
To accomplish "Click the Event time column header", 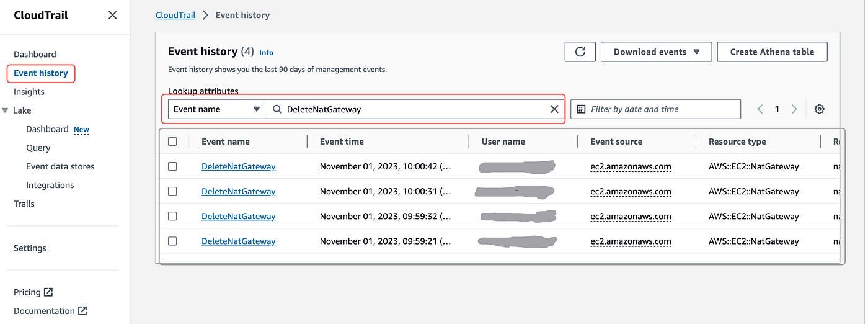I will click(x=342, y=142).
